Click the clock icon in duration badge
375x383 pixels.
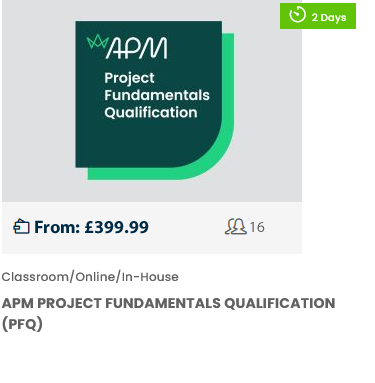click(297, 15)
